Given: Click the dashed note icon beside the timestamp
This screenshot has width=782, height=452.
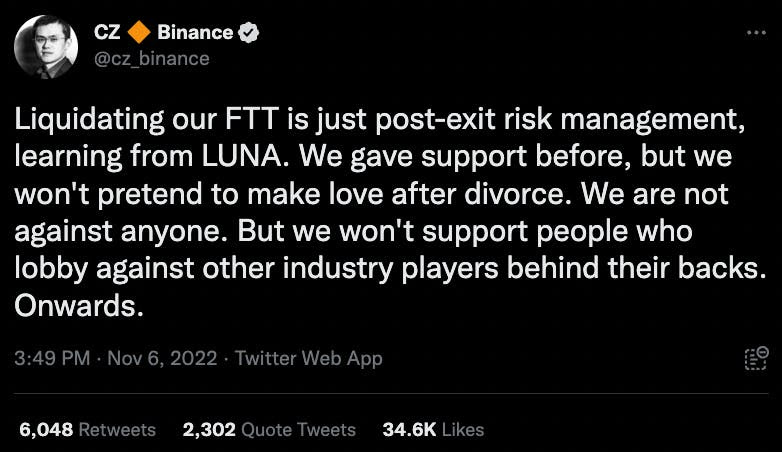Looking at the screenshot, I should (756, 358).
